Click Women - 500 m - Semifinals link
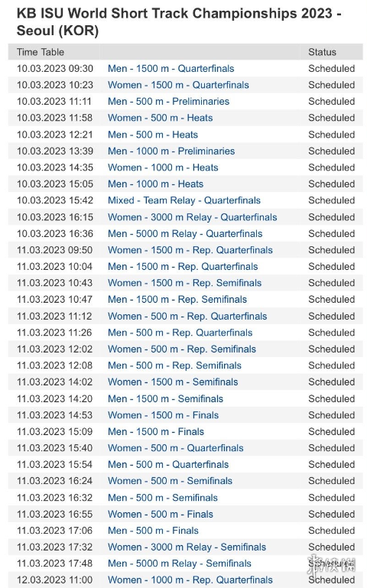The width and height of the screenshot is (367, 588). 171,481
